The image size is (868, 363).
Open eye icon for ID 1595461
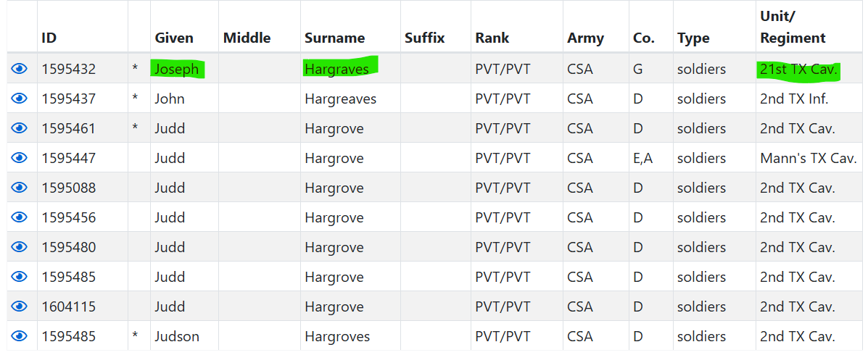point(20,128)
